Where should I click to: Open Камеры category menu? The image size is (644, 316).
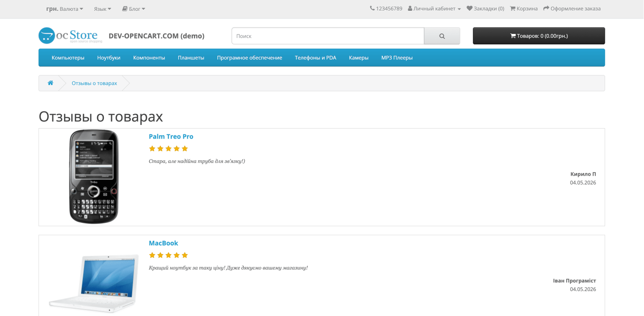(x=359, y=58)
